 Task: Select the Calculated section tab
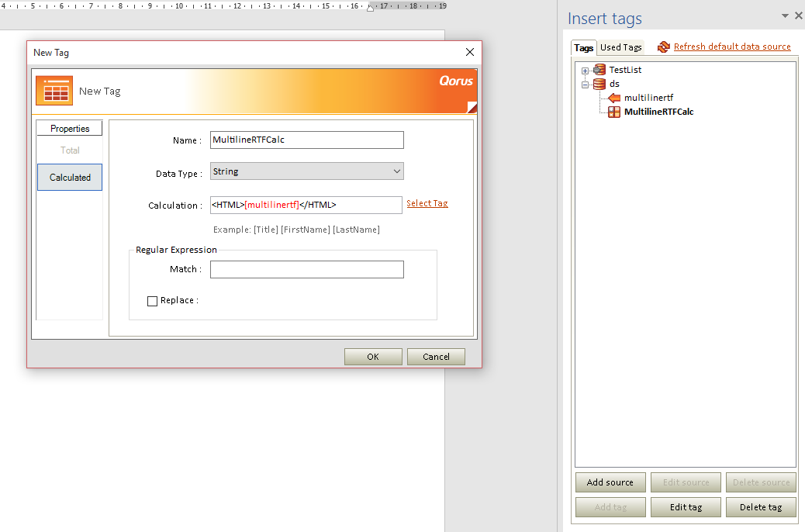point(70,177)
